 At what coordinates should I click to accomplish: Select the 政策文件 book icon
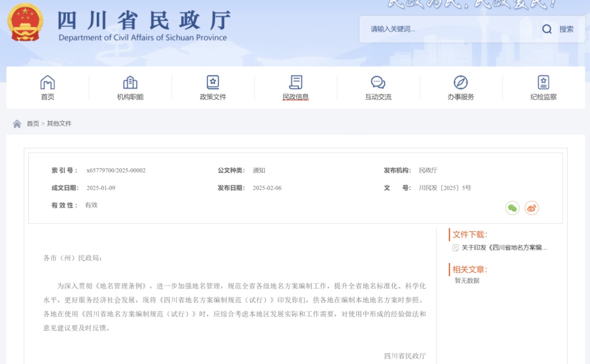point(213,81)
